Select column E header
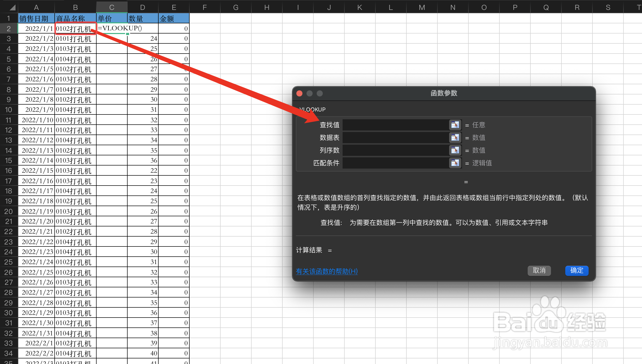 coord(174,7)
